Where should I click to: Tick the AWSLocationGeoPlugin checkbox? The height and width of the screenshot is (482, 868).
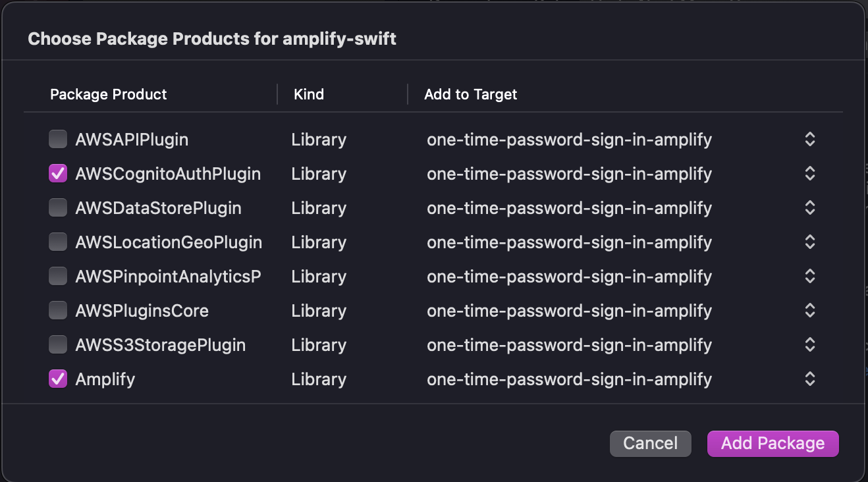pos(58,242)
